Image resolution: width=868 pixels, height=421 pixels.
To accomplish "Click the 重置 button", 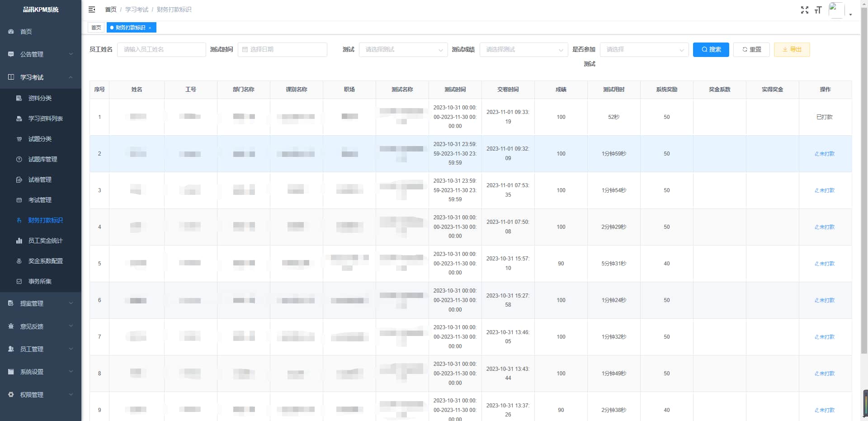I will coord(751,50).
